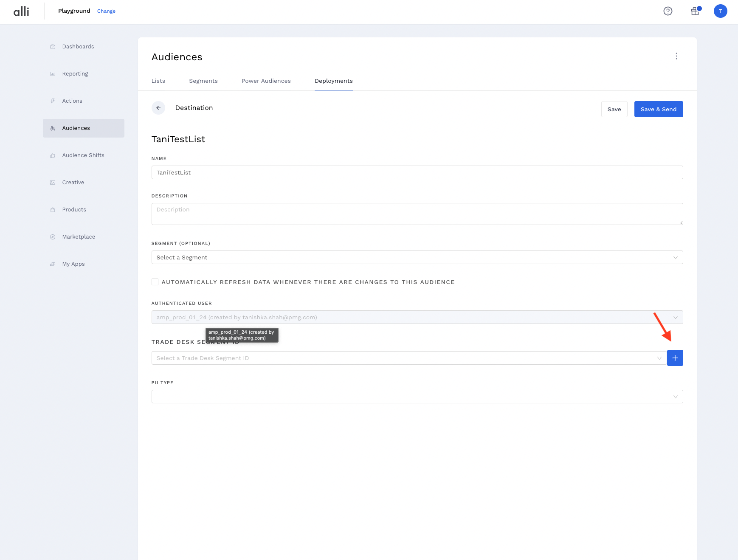Viewport: 738px width, 560px height.
Task: Open Marketplace from the sidebar
Action: pyautogui.click(x=79, y=237)
